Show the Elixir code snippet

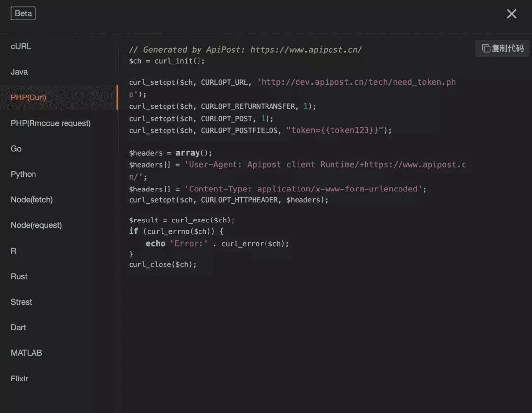click(x=59, y=379)
